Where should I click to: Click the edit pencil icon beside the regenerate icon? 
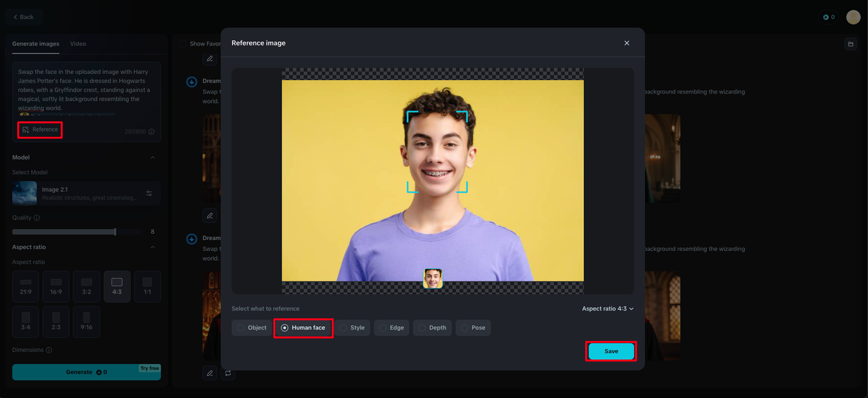pos(210,373)
